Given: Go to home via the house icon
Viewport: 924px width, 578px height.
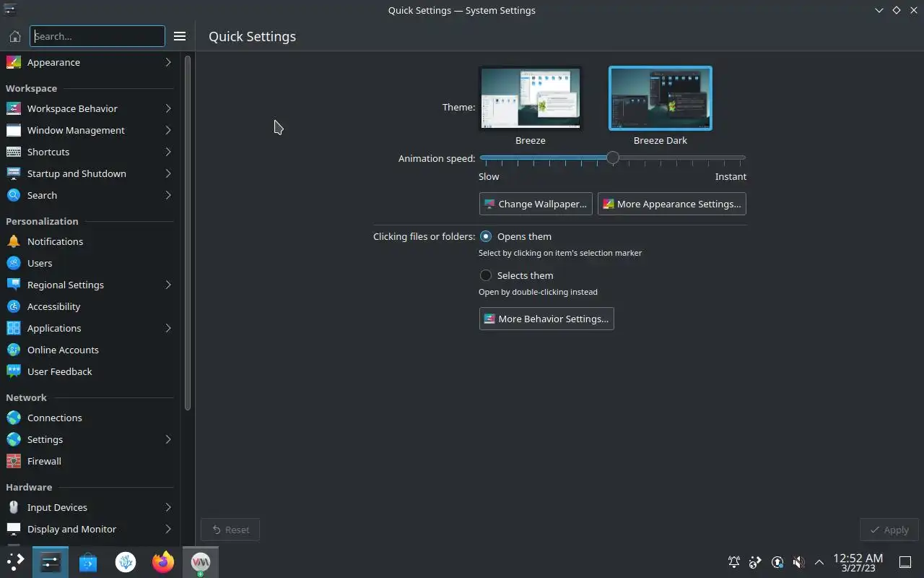Looking at the screenshot, I should [x=14, y=36].
